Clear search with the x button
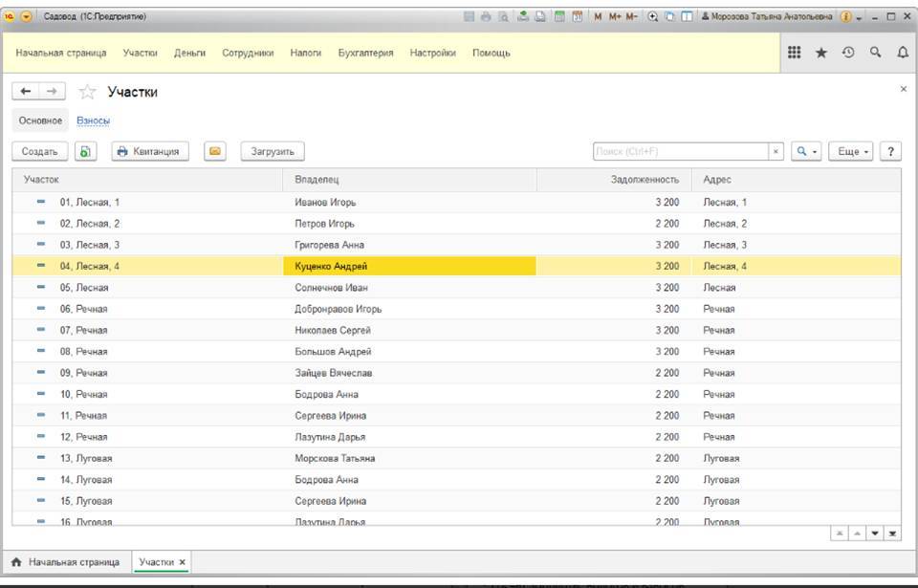The height and width of the screenshot is (588, 918). point(776,151)
